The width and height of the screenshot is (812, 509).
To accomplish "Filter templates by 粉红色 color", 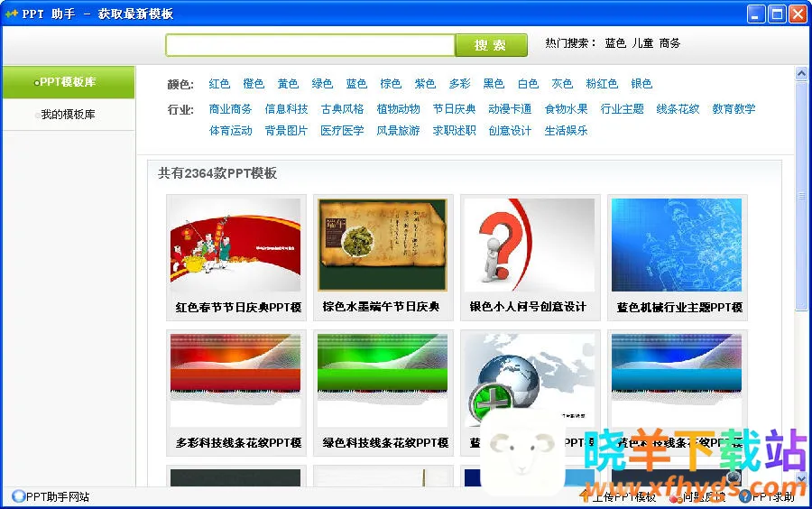I will click(602, 84).
